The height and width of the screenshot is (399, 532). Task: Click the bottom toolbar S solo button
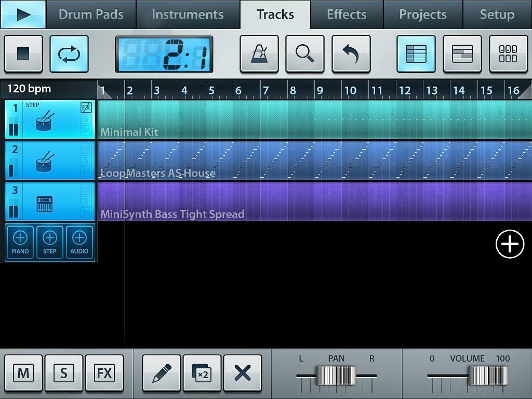[64, 373]
